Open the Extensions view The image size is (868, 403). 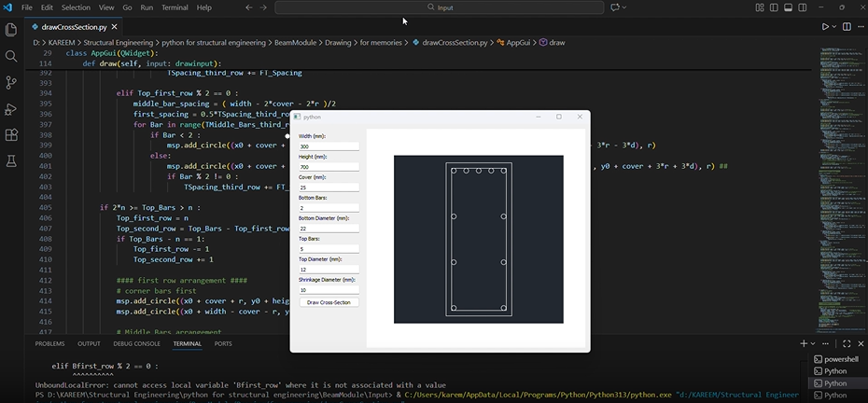[11, 134]
